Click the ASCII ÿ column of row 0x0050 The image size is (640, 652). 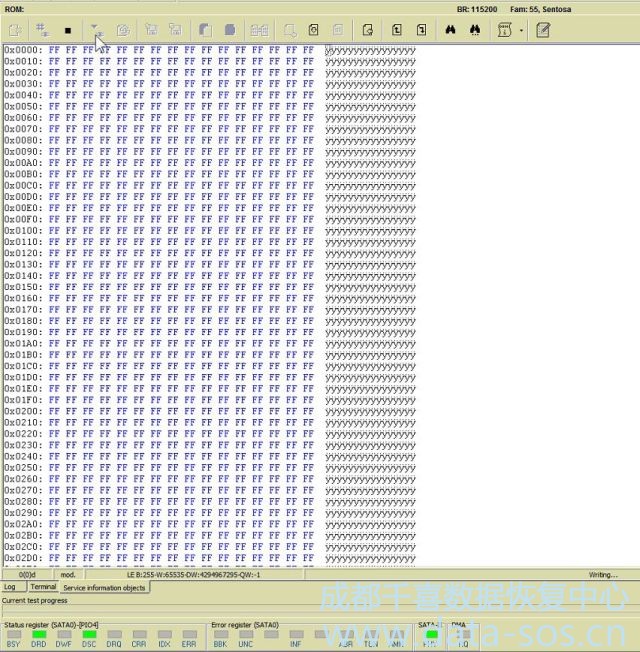[370, 107]
